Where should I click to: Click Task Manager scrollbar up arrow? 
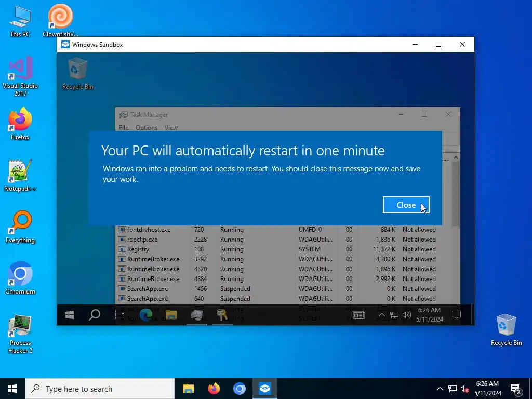coord(456,157)
